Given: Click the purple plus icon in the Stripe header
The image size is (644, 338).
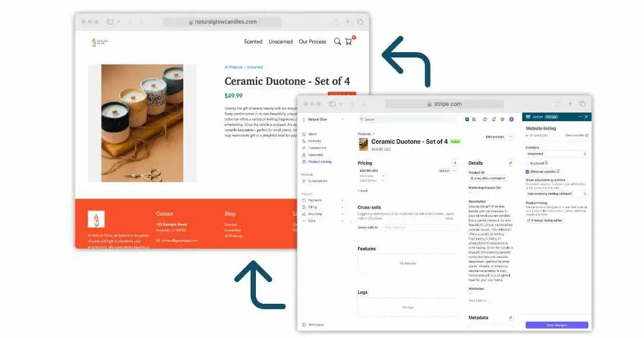Looking at the screenshot, I should pos(511,119).
